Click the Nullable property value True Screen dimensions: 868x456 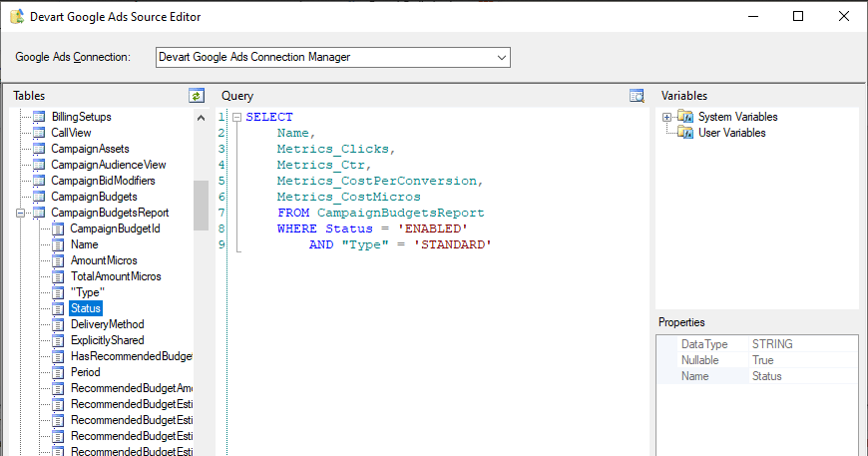pos(763,360)
